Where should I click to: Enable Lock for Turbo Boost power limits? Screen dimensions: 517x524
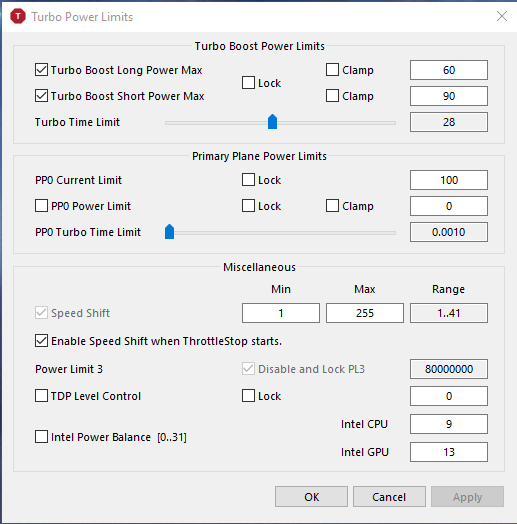(248, 83)
